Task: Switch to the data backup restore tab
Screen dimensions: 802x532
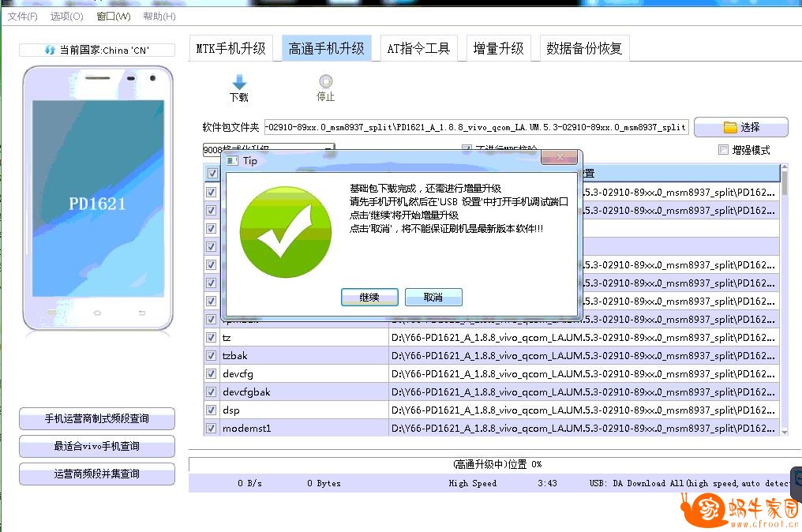Action: click(x=584, y=49)
